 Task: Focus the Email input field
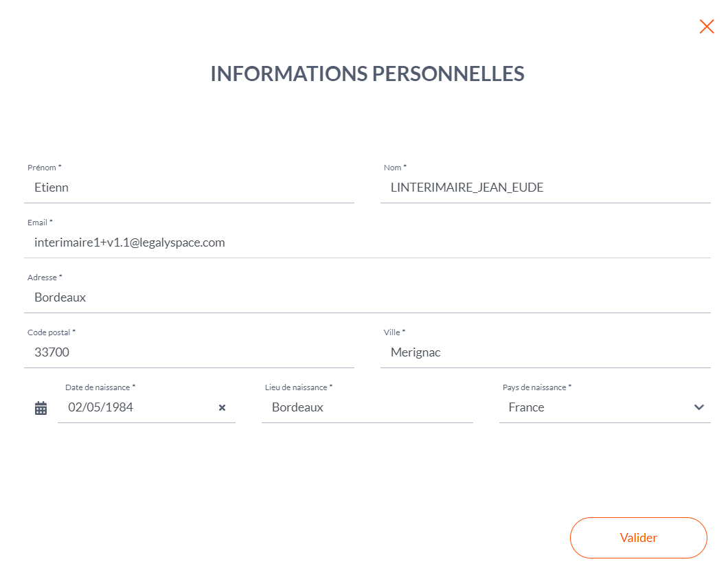point(367,242)
